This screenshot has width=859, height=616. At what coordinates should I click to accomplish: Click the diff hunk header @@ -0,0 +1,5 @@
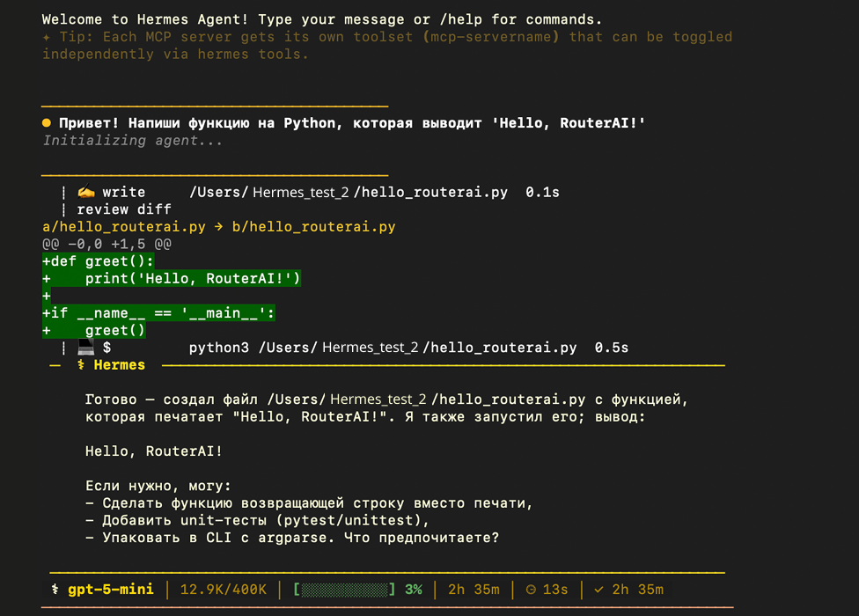pos(106,244)
